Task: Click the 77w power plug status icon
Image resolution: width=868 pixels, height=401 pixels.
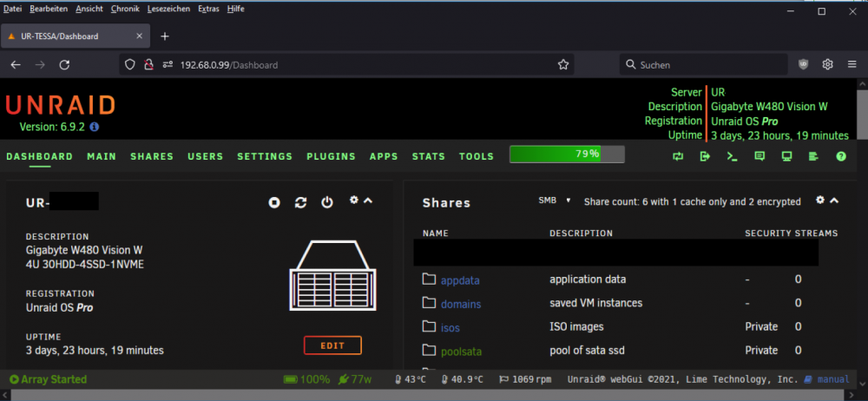Action: [343, 379]
